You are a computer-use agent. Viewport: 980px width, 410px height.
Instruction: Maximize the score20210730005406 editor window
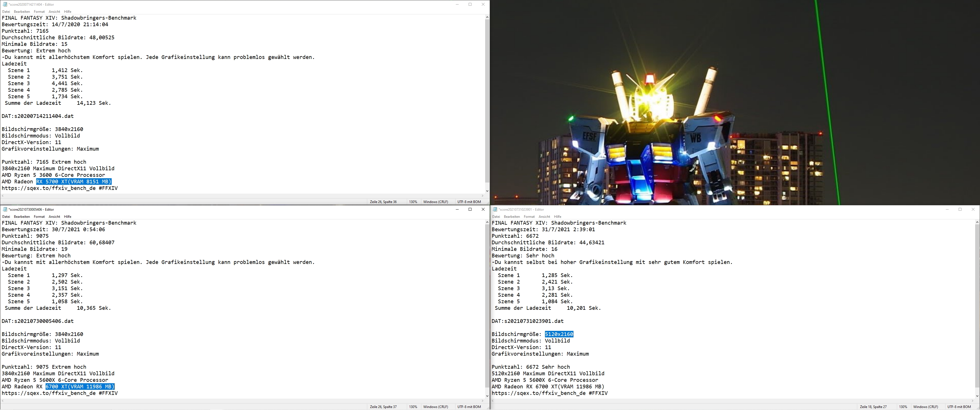[x=470, y=209]
